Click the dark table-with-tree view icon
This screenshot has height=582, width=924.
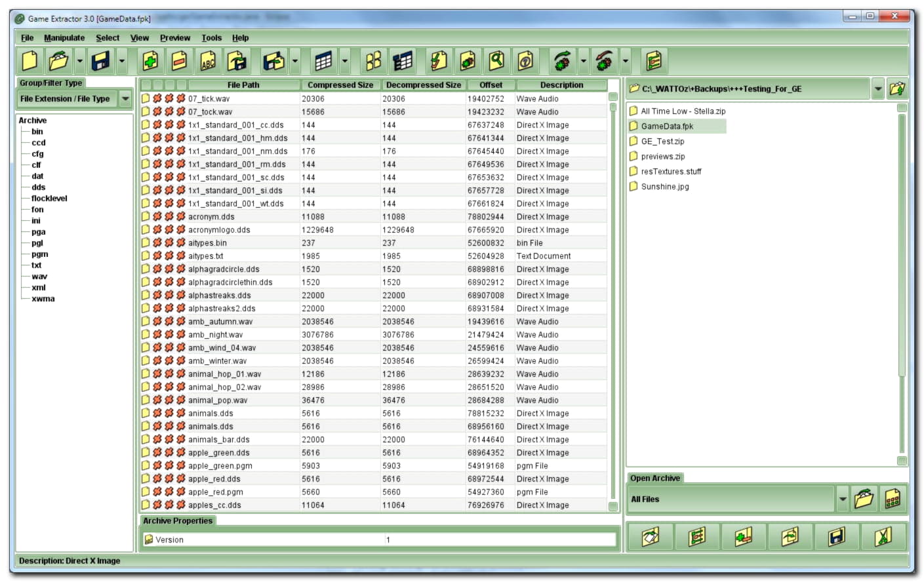click(x=402, y=61)
